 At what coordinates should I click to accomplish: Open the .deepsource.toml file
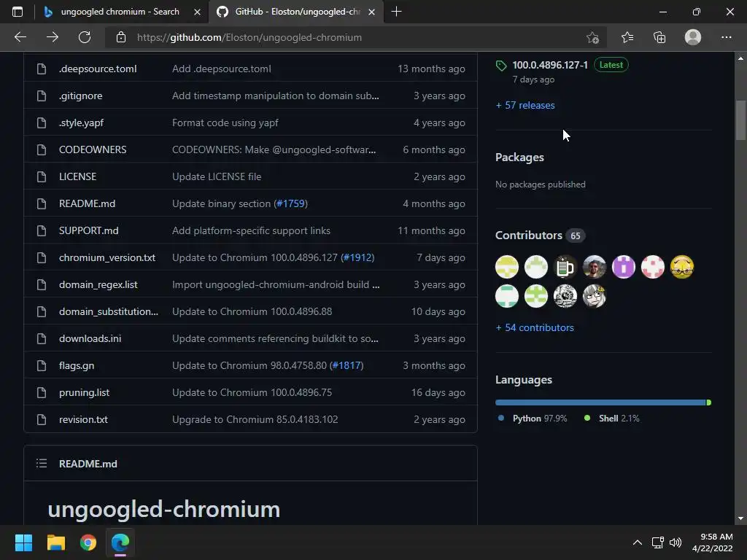coord(98,69)
